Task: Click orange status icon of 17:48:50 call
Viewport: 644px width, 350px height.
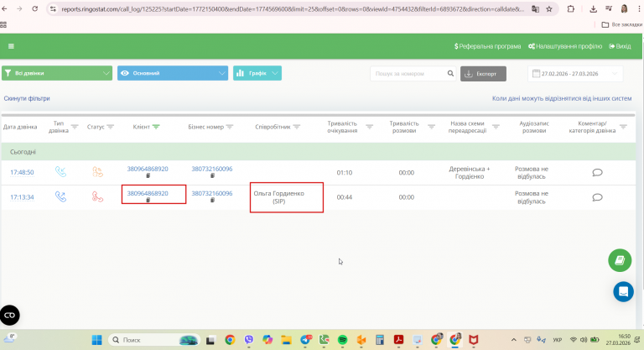Action: pos(98,171)
